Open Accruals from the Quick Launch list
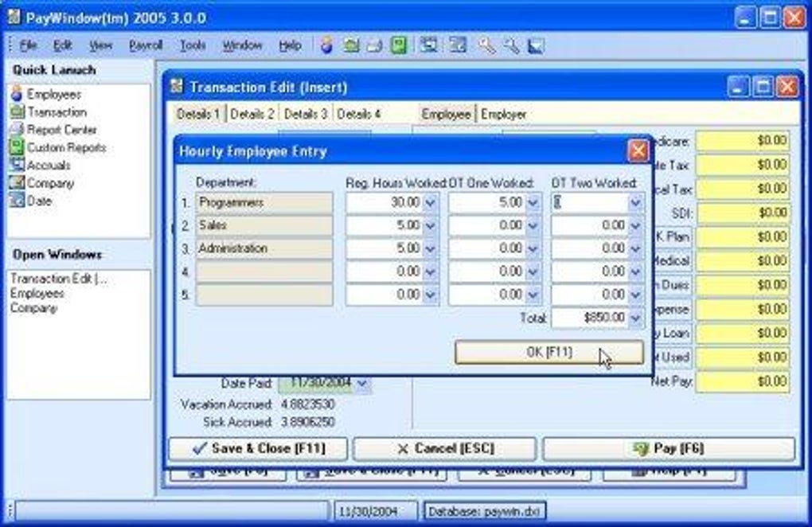 coord(41,165)
